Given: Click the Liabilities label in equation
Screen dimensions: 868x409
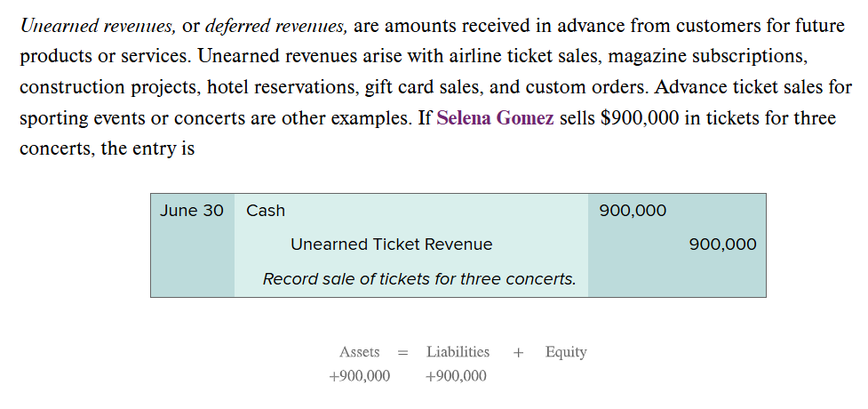Looking at the screenshot, I should pyautogui.click(x=458, y=352).
